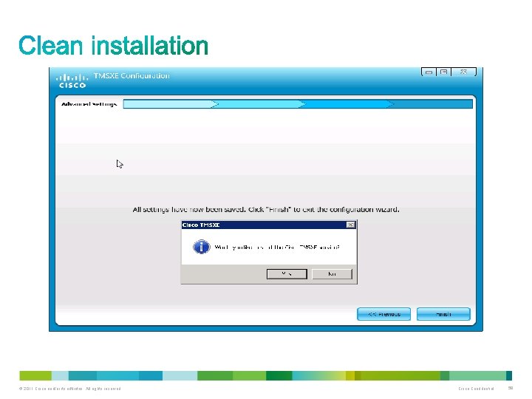This screenshot has width=532, height=399.
Task: Click the Advanced Settings step label
Action: (x=89, y=104)
